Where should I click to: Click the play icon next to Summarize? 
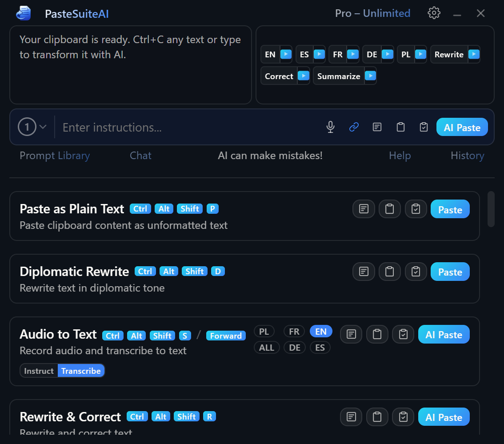point(370,76)
